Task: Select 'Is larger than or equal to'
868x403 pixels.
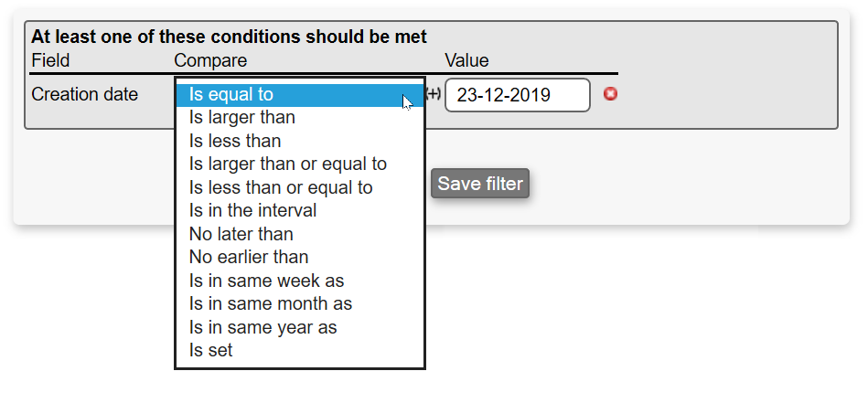Action: pyautogui.click(x=288, y=164)
